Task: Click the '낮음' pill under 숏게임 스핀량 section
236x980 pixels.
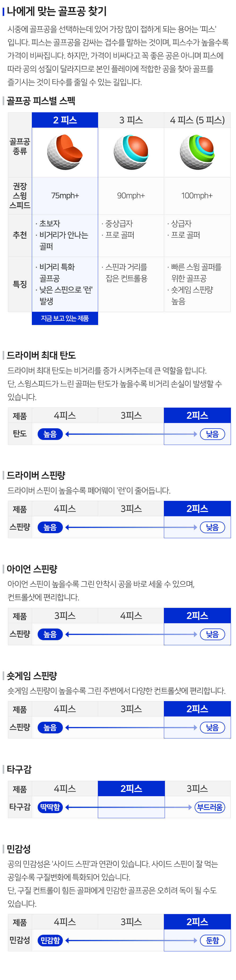Action: pyautogui.click(x=212, y=727)
